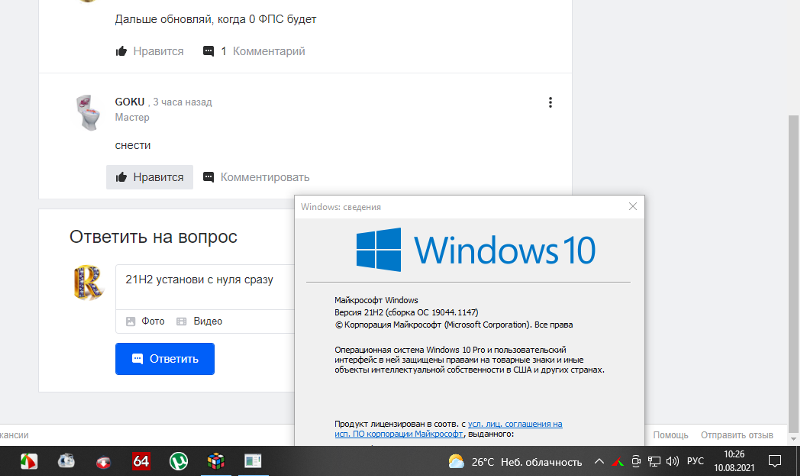The height and width of the screenshot is (476, 800).
Task: Open the red-green app in taskbar
Action: (x=29, y=461)
